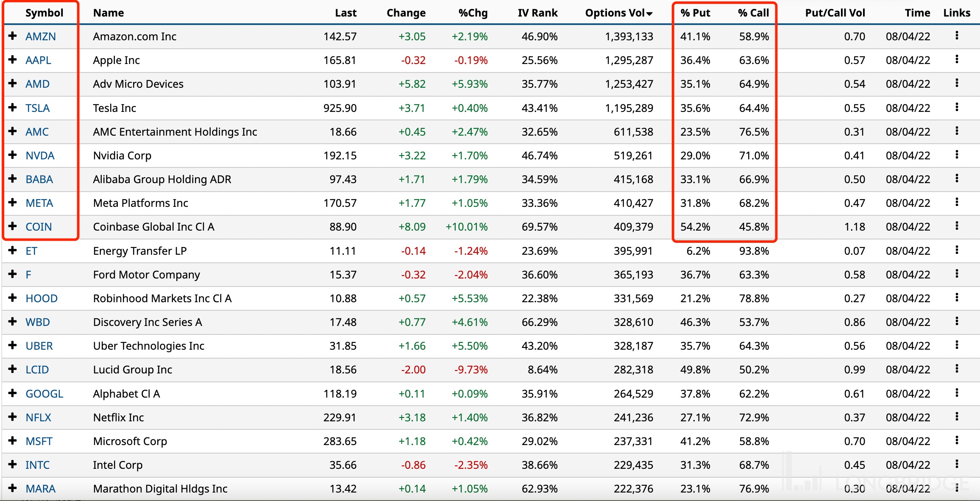Sort table by IV Rank header
The image size is (980, 501).
pos(537,13)
